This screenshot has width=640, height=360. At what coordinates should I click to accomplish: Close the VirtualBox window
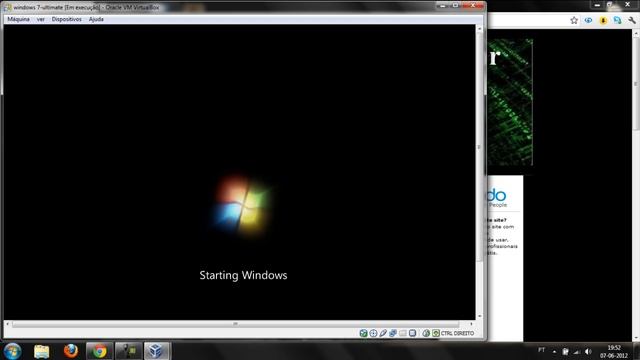[473, 6]
